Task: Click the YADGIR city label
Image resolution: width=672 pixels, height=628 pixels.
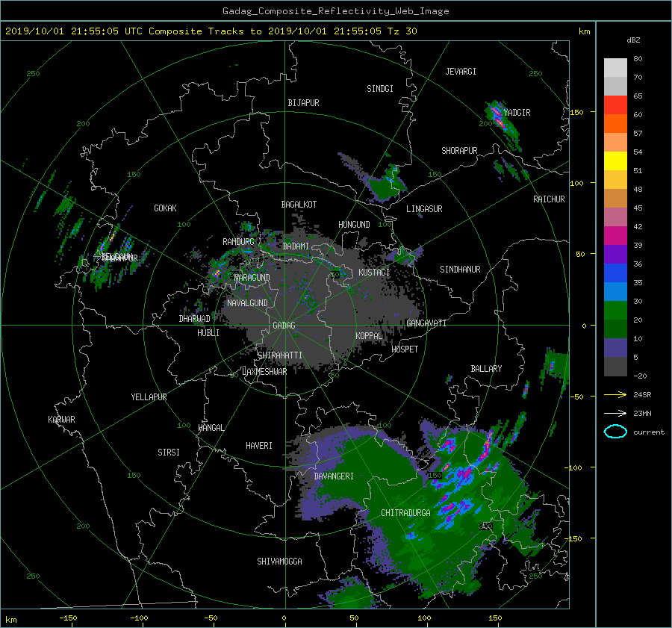Action: click(517, 113)
